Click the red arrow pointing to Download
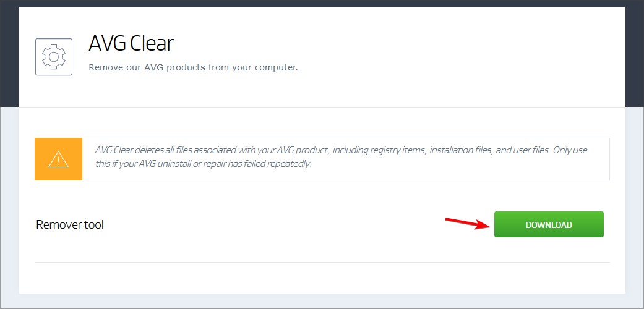644x309 pixels. click(468, 223)
